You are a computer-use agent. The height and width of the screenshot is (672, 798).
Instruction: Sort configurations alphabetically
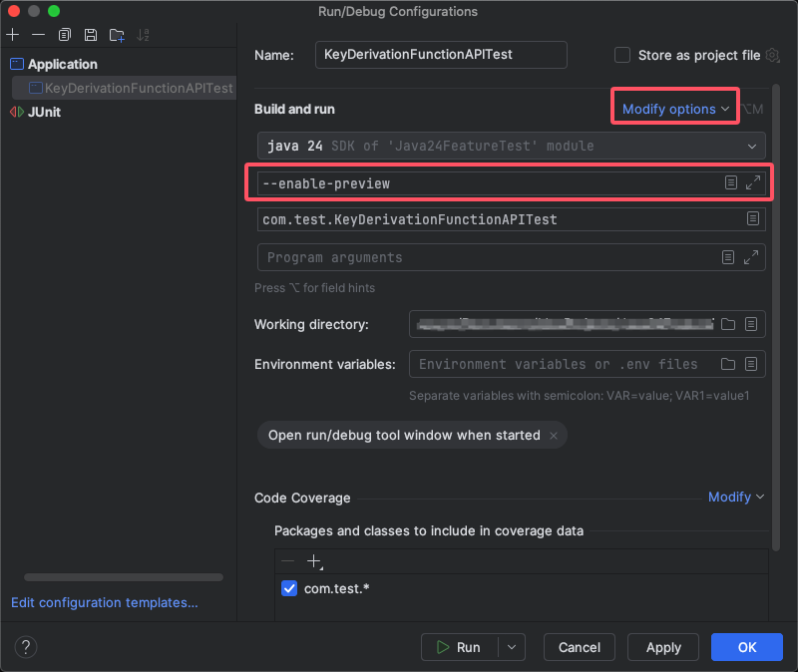143,34
